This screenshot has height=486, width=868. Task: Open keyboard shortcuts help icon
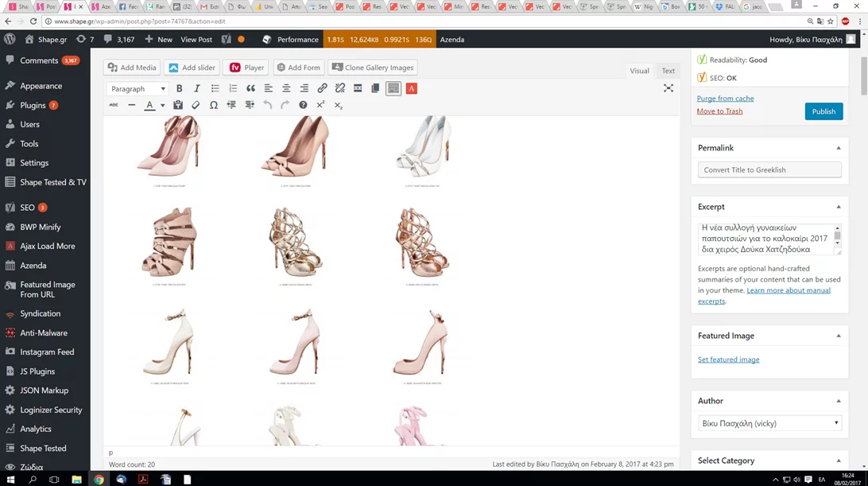pyautogui.click(x=303, y=105)
